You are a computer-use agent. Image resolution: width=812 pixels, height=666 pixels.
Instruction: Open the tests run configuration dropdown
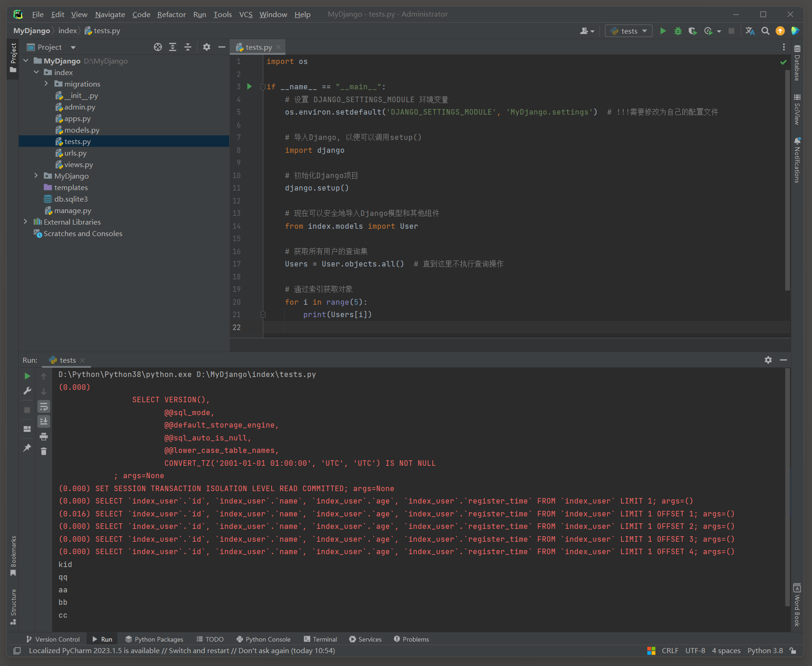pyautogui.click(x=628, y=31)
